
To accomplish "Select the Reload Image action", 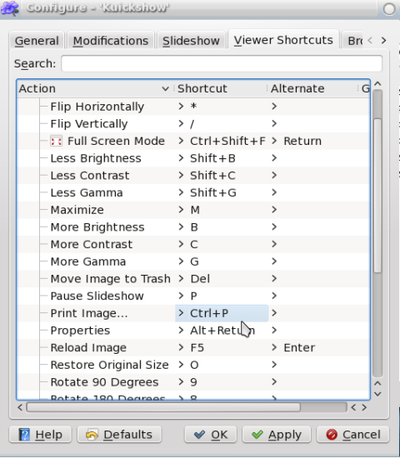I will click(x=88, y=348).
